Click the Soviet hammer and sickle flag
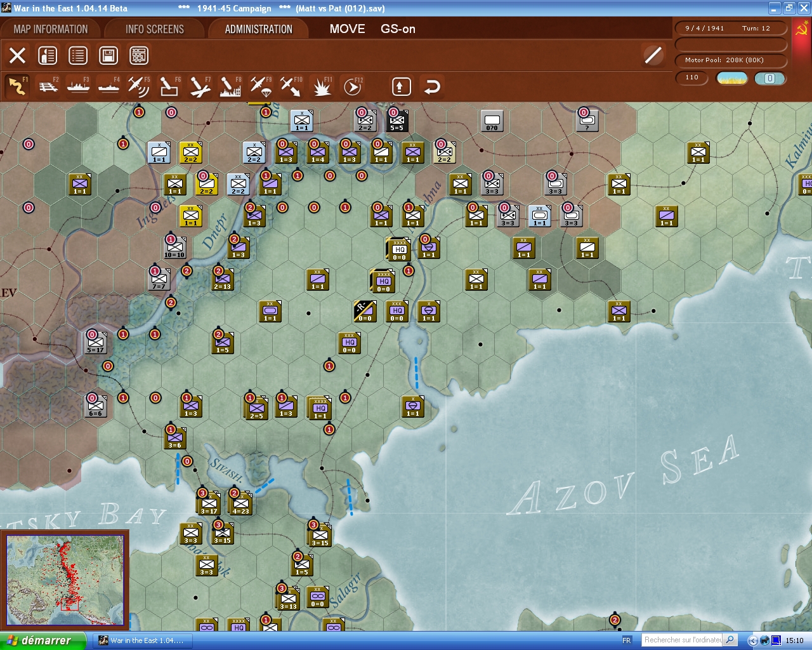812x650 pixels. pyautogui.click(x=802, y=29)
